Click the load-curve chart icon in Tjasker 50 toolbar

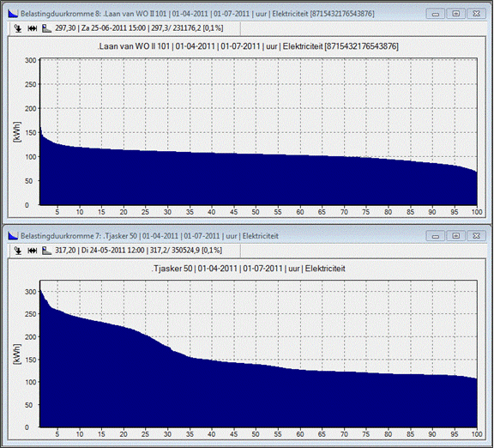point(46,251)
